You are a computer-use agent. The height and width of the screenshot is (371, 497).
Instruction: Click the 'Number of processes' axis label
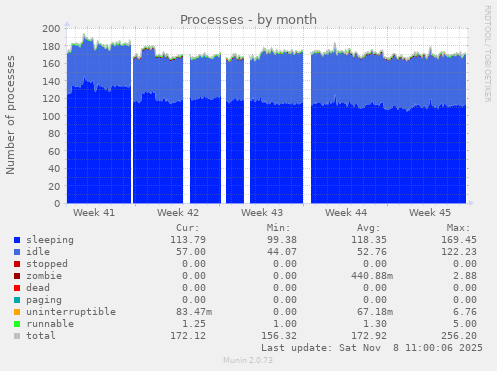pyautogui.click(x=10, y=115)
